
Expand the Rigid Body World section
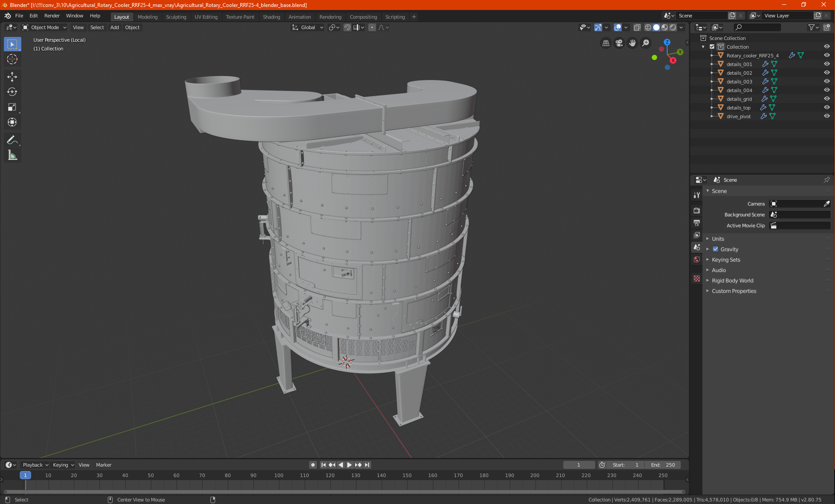(x=732, y=281)
